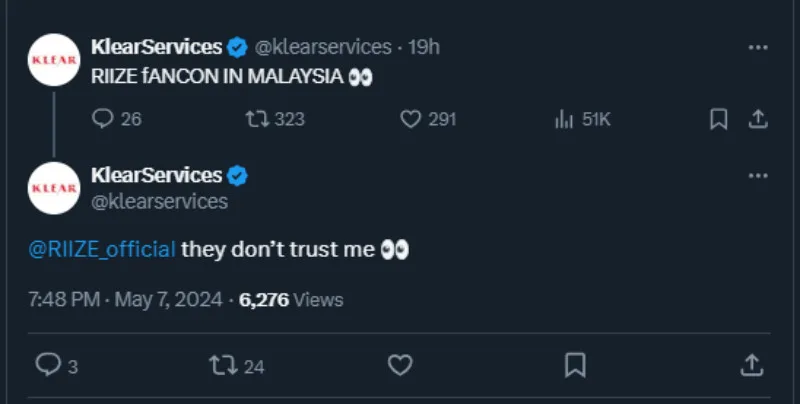Share the first tweet via upload icon
The width and height of the screenshot is (800, 404).
click(758, 119)
